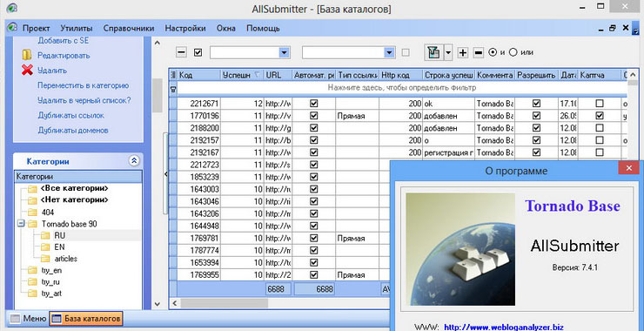Select the try_en folder
Viewport: 644px width, 331px height.
[x=51, y=271]
